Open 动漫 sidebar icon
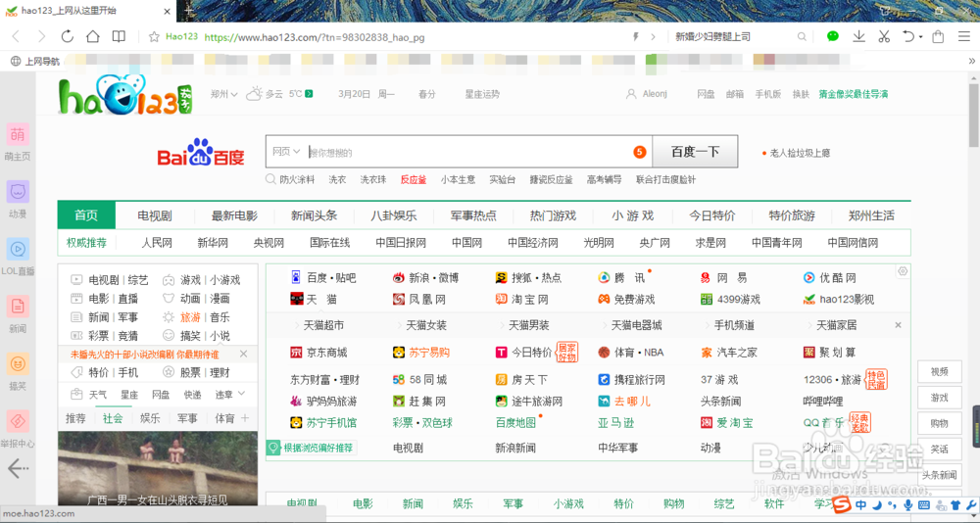The height and width of the screenshot is (523, 980). [18, 192]
